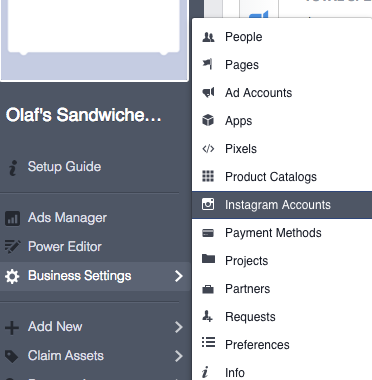Viewport: 372px width, 380px height.
Task: Open the Setup Guide link
Action: click(x=64, y=167)
